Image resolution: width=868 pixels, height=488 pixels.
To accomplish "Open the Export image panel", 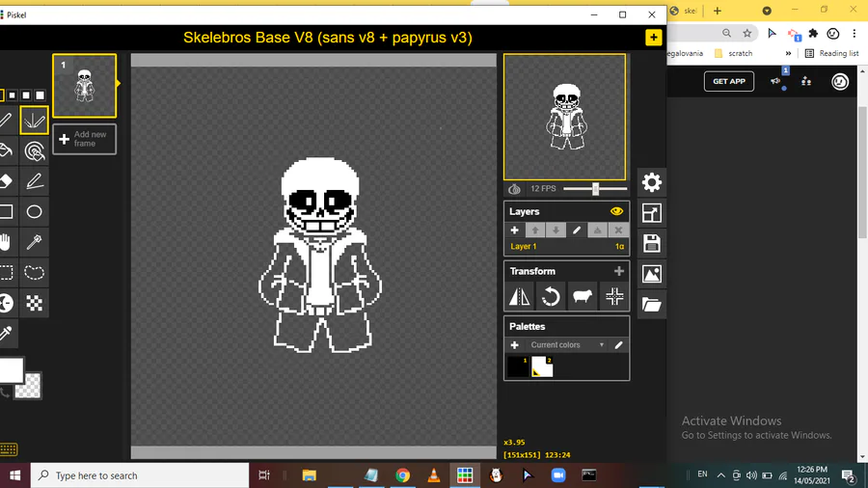I will click(x=652, y=274).
